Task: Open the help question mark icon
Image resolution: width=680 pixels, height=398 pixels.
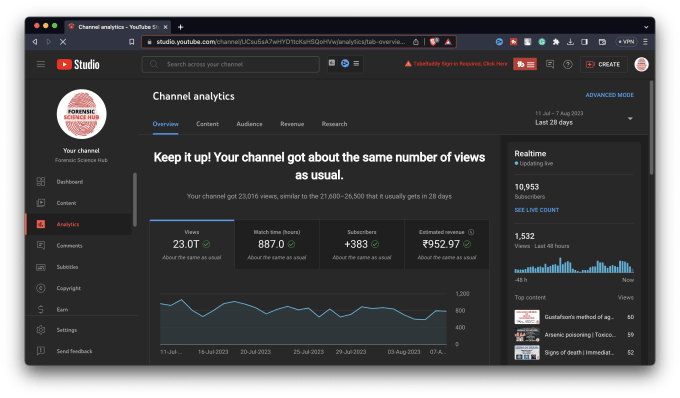Action: pyautogui.click(x=568, y=64)
